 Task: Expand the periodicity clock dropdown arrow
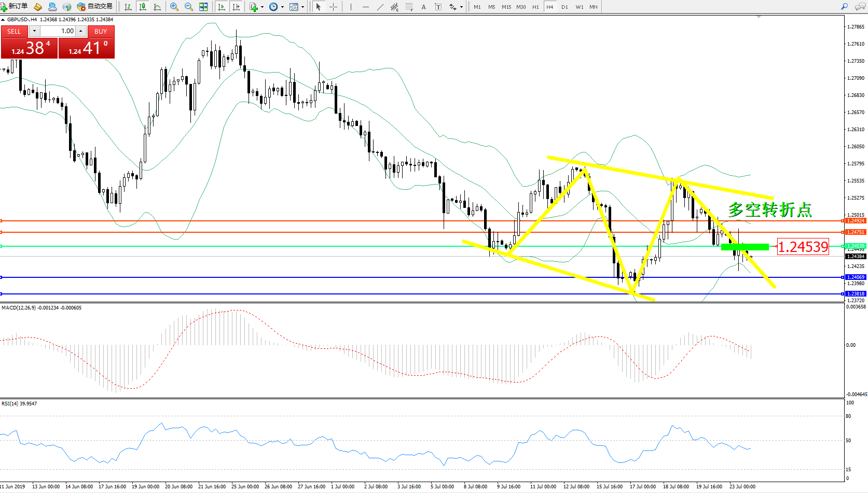pyautogui.click(x=282, y=7)
